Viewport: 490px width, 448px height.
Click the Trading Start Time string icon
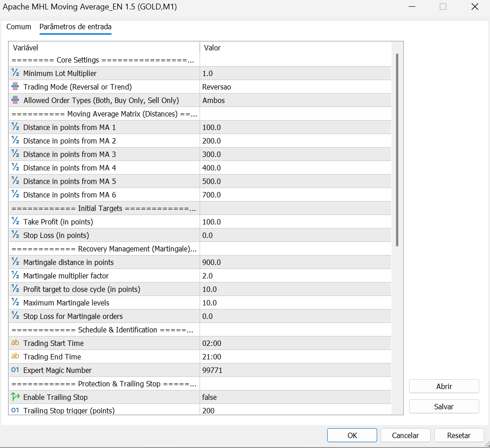pyautogui.click(x=15, y=343)
